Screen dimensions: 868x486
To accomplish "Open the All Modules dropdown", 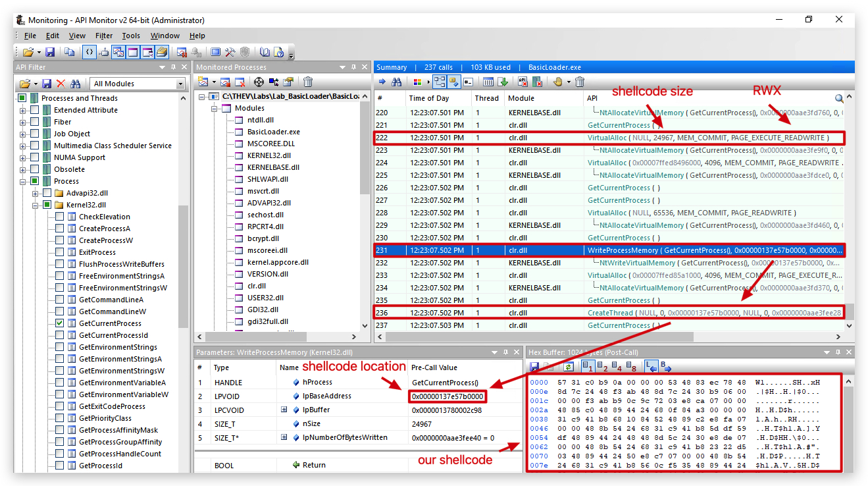I will pos(138,84).
